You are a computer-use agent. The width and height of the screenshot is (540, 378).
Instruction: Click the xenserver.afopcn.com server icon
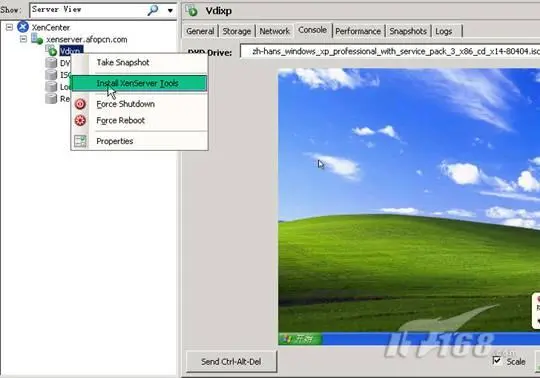pyautogui.click(x=37, y=39)
